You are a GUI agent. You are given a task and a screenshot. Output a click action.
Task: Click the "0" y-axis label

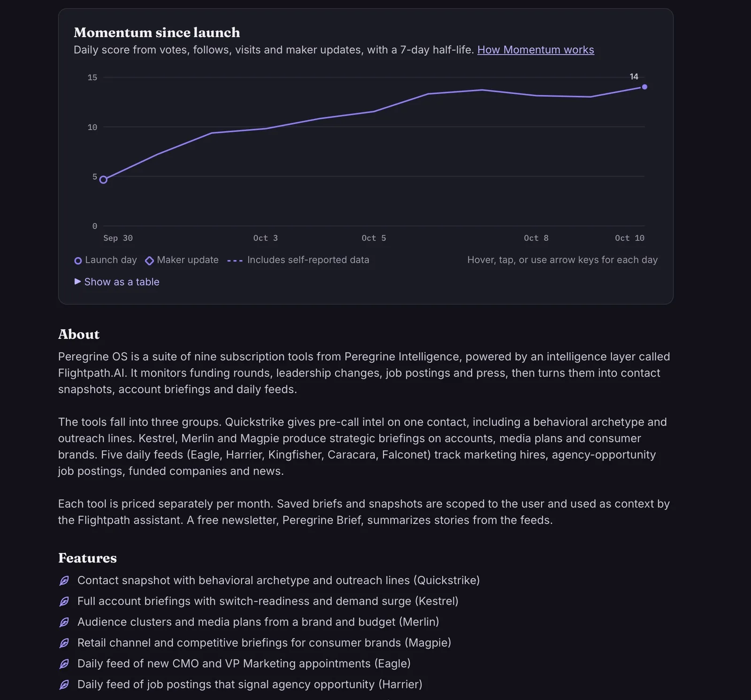tap(95, 226)
